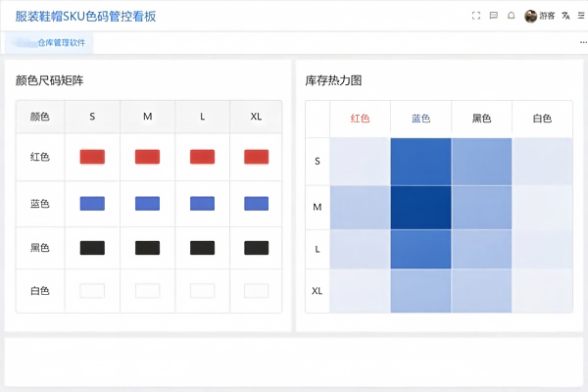Open the tab bar more options ellipsis
Screen dimensions: 588x392
[583, 42]
